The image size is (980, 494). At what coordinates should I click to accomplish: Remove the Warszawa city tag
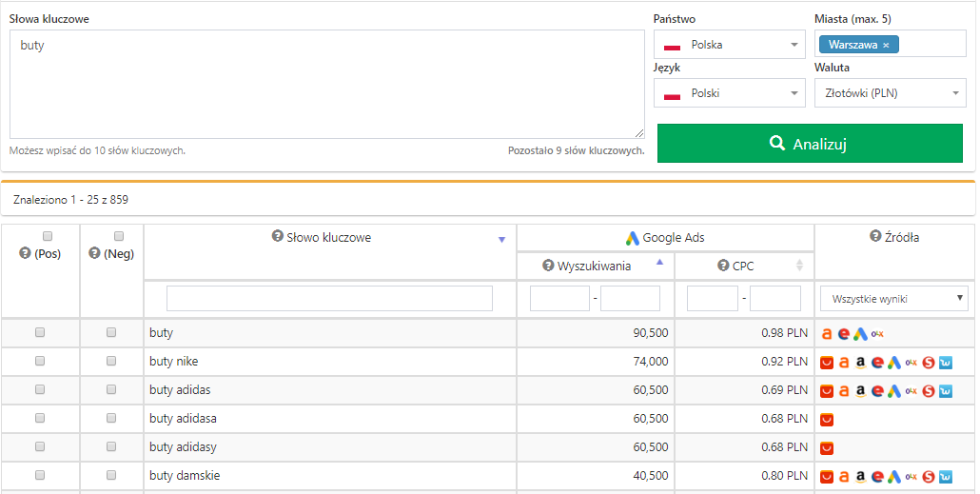tap(886, 45)
